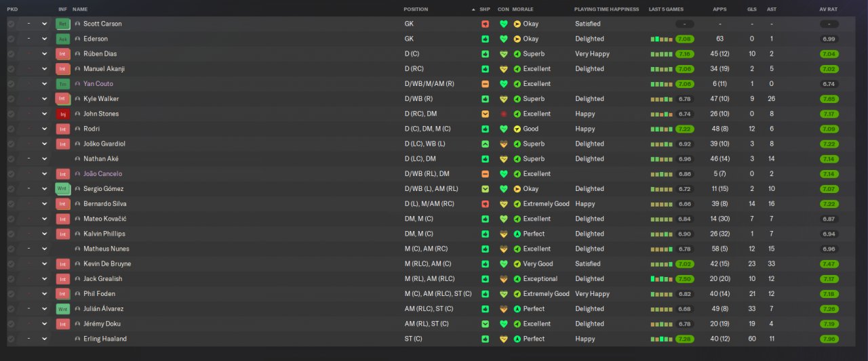Open Kyle Walker's player profile
This screenshot has width=868, height=361.
(x=101, y=99)
